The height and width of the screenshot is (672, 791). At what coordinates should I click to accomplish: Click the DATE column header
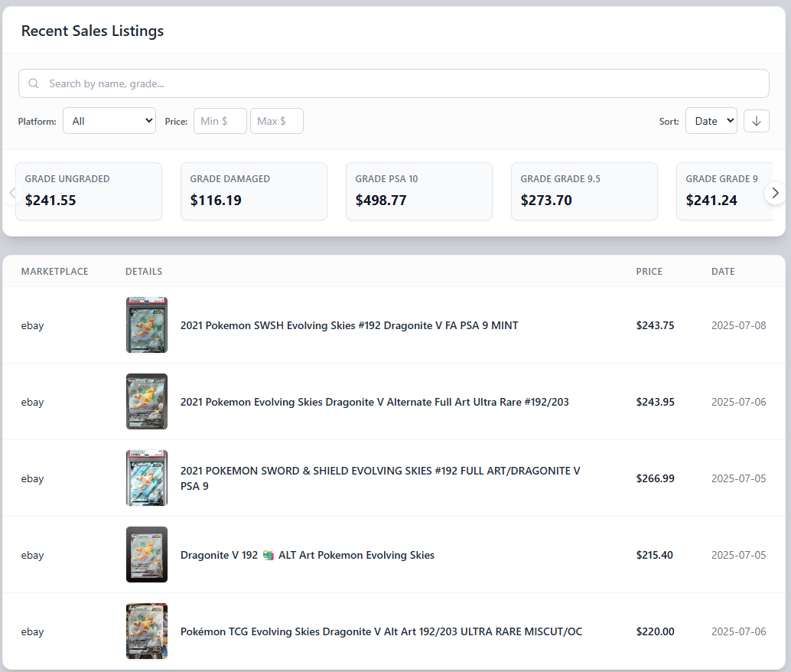[723, 272]
